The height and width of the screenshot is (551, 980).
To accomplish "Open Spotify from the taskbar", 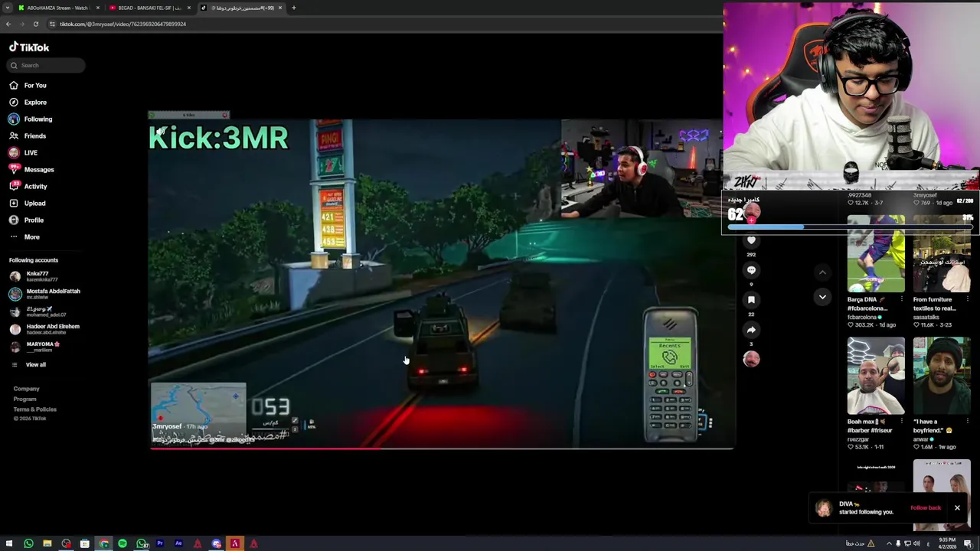I will pyautogui.click(x=122, y=543).
